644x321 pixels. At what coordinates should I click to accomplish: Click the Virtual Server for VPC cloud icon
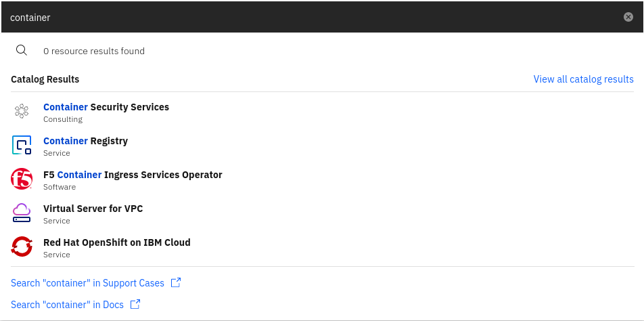[x=22, y=213]
